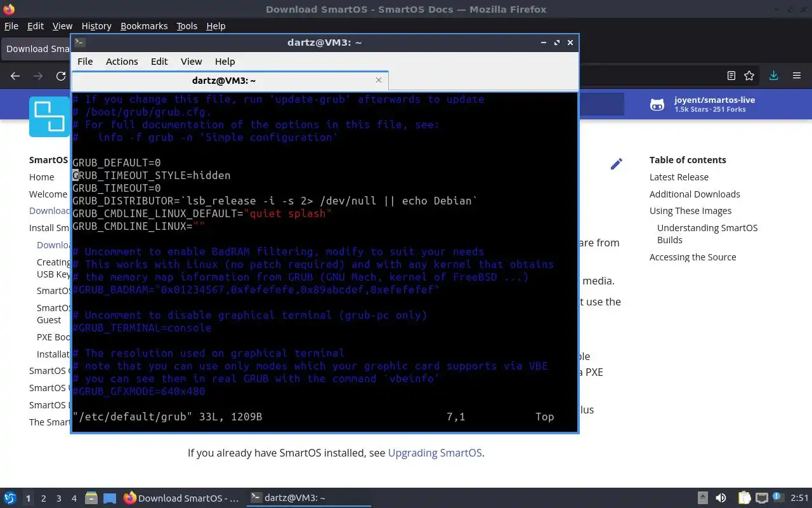Open the terminal File menu
Viewport: 812px width, 508px height.
click(x=85, y=62)
